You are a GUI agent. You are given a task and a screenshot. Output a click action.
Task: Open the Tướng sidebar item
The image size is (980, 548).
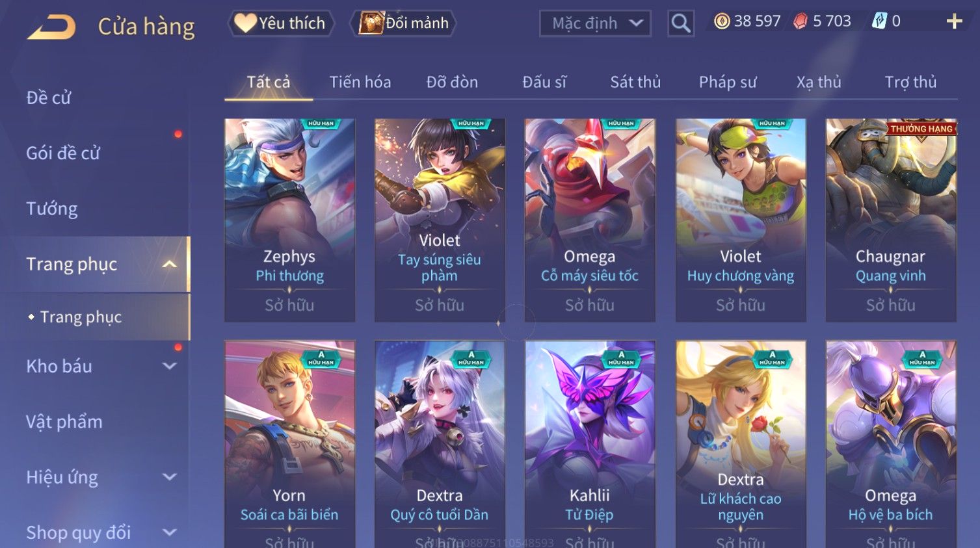coord(52,209)
